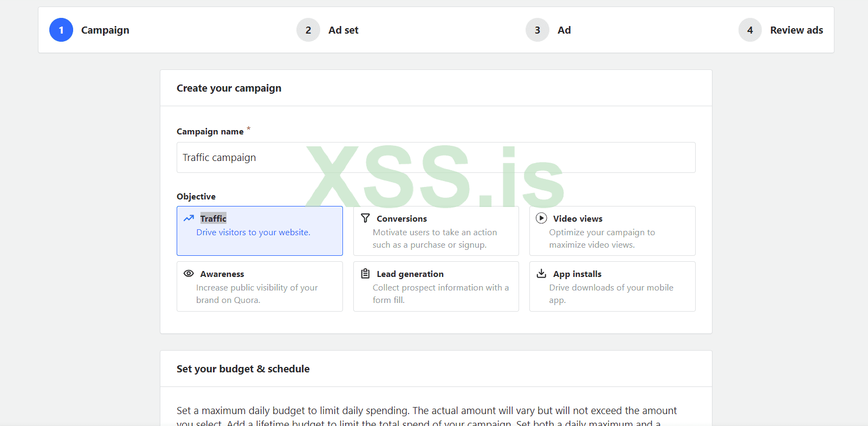Click the App installs download icon
The width and height of the screenshot is (868, 426).
541,274
